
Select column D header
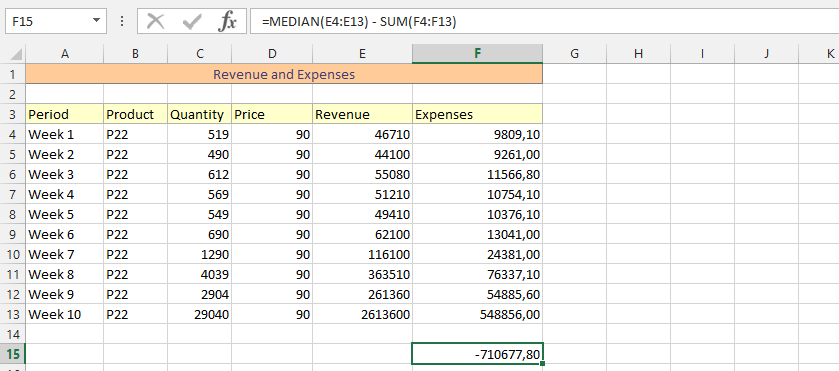272,54
